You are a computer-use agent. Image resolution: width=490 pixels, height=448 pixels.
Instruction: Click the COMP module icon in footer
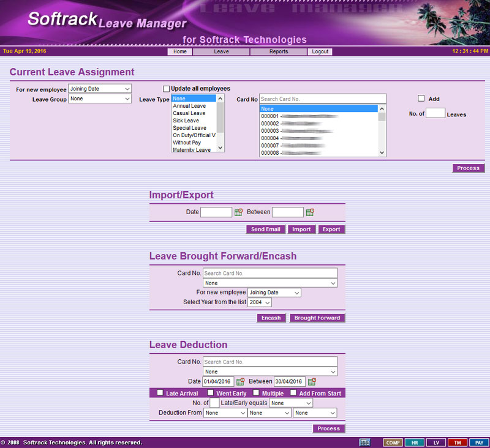click(x=392, y=442)
